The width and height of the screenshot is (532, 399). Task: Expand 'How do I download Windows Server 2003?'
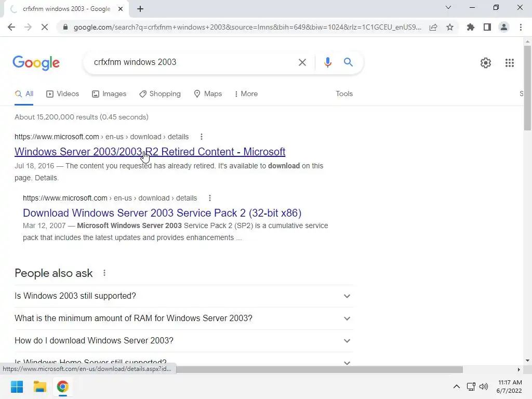point(184,341)
